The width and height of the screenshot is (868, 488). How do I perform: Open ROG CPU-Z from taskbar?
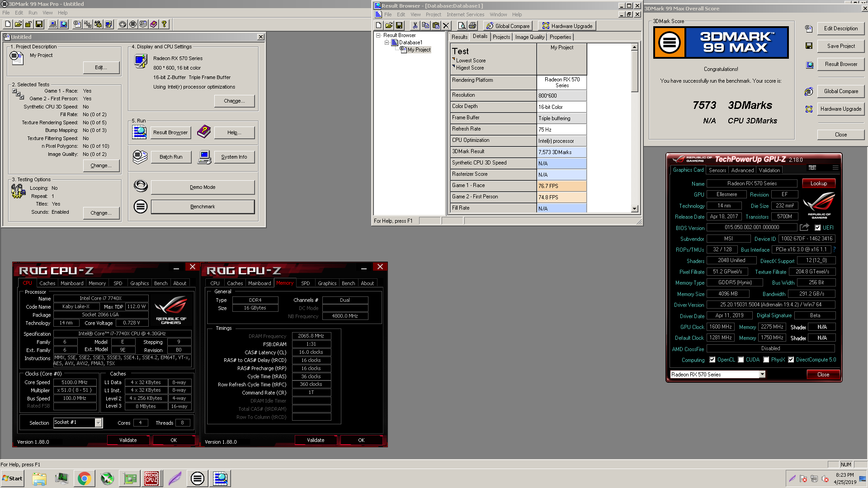(151, 479)
